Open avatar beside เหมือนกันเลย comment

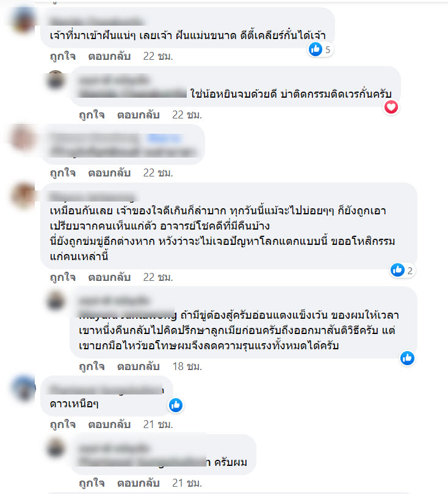(23, 195)
